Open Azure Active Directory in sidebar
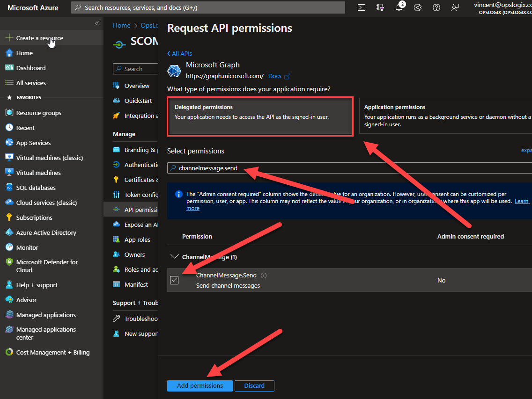 (x=46, y=232)
